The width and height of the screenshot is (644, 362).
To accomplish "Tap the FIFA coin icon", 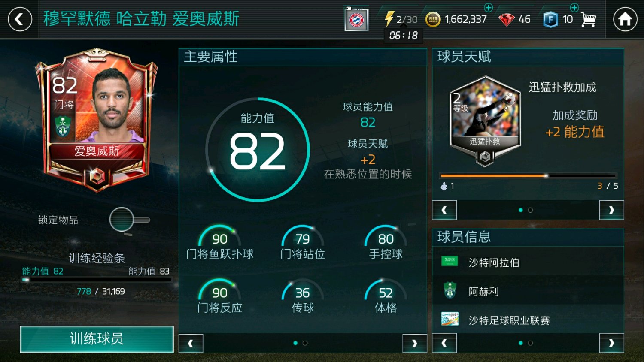I will pyautogui.click(x=433, y=19).
